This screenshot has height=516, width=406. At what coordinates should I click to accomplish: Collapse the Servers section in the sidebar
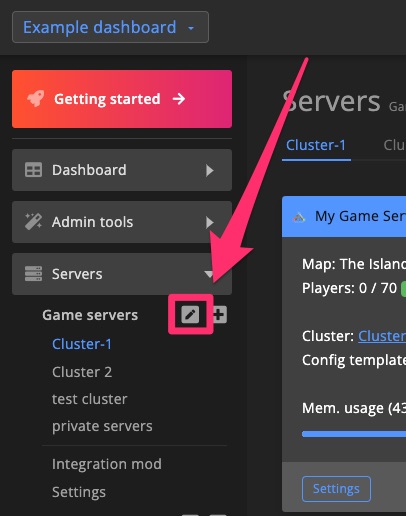(209, 274)
